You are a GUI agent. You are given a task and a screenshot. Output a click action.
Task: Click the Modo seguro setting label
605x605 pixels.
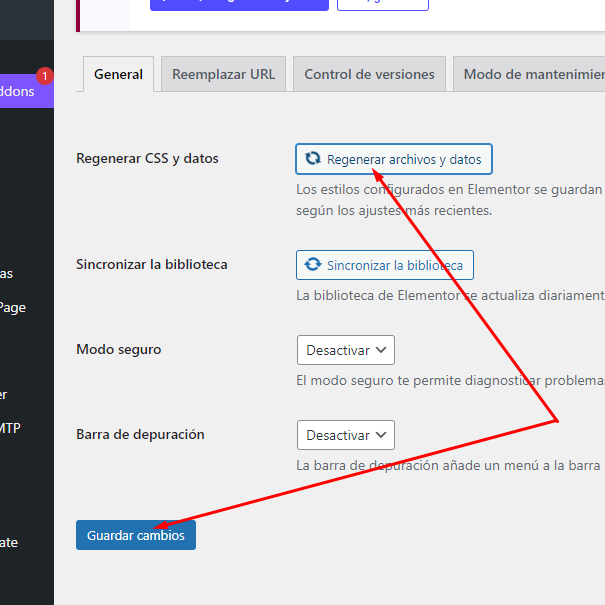point(118,350)
